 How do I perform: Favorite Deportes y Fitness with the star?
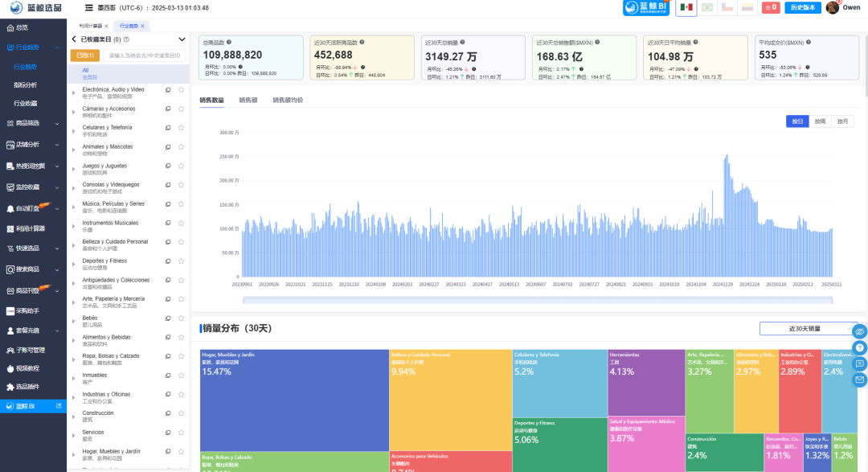(181, 261)
